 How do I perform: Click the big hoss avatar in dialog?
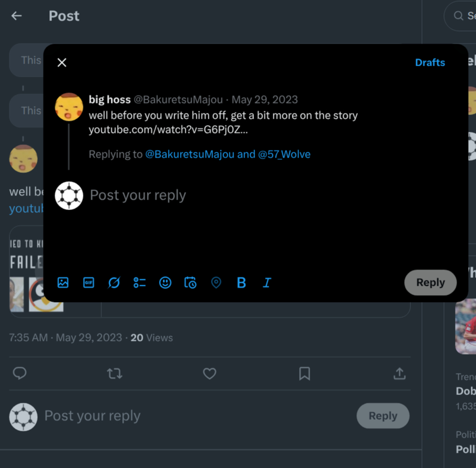[69, 107]
